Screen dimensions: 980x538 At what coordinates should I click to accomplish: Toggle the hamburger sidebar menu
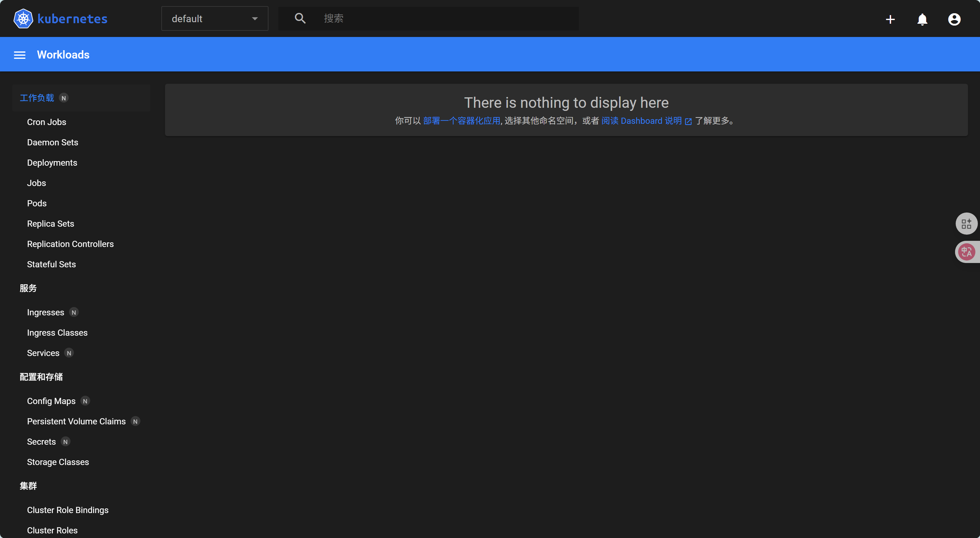click(x=20, y=55)
